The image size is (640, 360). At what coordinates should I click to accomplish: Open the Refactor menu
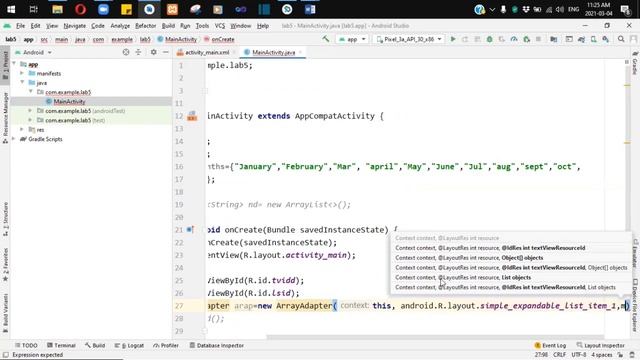tap(146, 26)
